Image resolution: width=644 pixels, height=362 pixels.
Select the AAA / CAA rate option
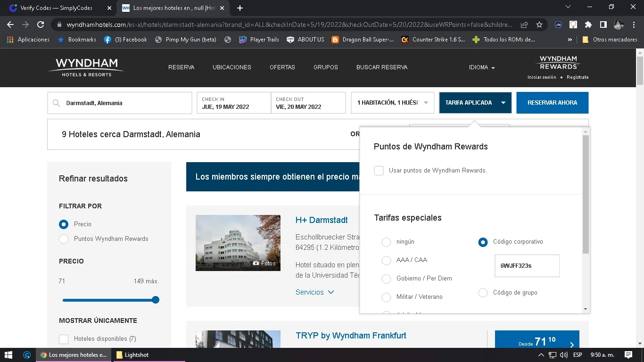tap(386, 261)
